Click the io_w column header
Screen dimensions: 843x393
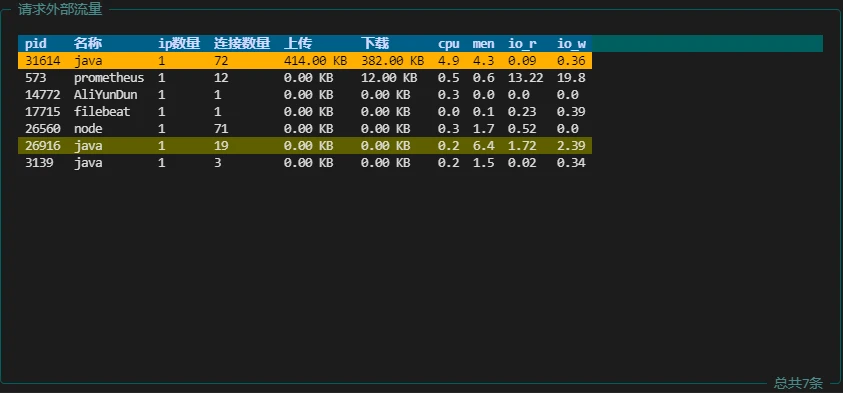pos(571,44)
